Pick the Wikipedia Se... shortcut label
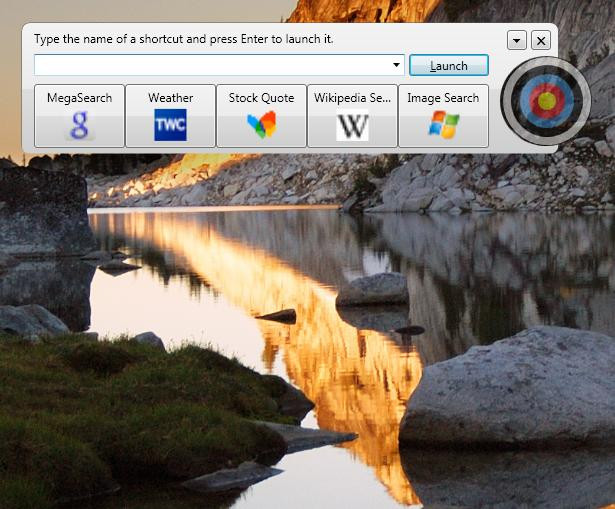Screen dimensions: 615x509 click(352, 98)
